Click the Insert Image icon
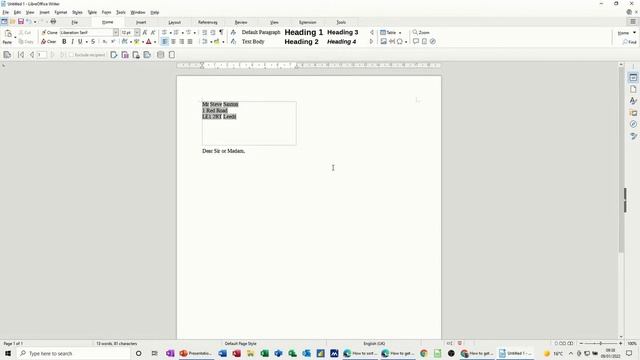Viewport: 640px width, 360px height. pyautogui.click(x=383, y=42)
